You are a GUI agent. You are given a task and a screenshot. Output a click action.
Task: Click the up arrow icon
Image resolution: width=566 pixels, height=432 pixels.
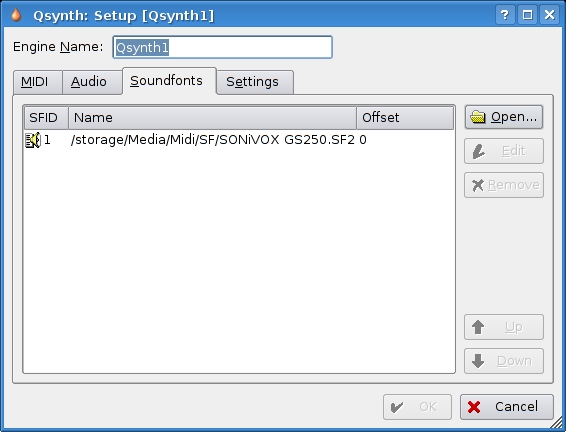tap(478, 327)
